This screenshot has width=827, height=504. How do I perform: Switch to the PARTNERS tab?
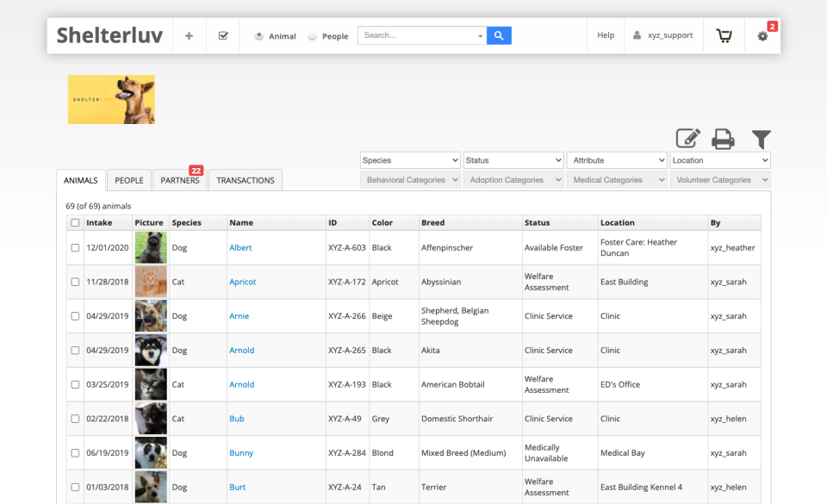click(x=179, y=180)
